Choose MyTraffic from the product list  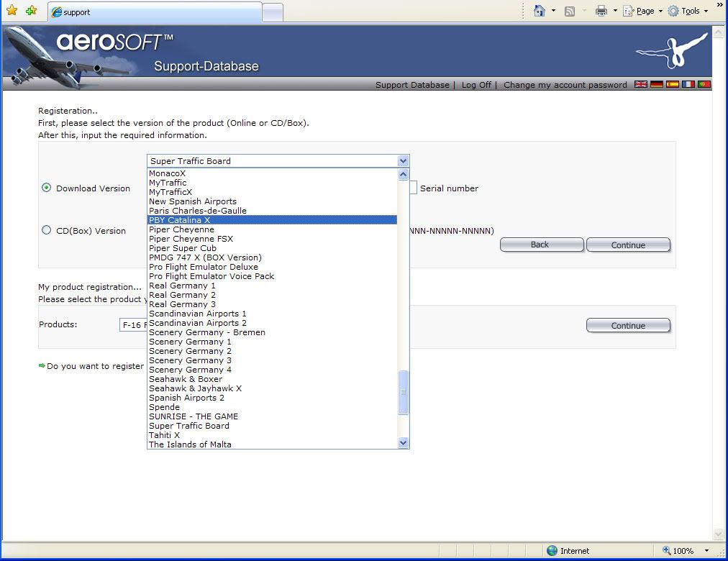coord(272,183)
